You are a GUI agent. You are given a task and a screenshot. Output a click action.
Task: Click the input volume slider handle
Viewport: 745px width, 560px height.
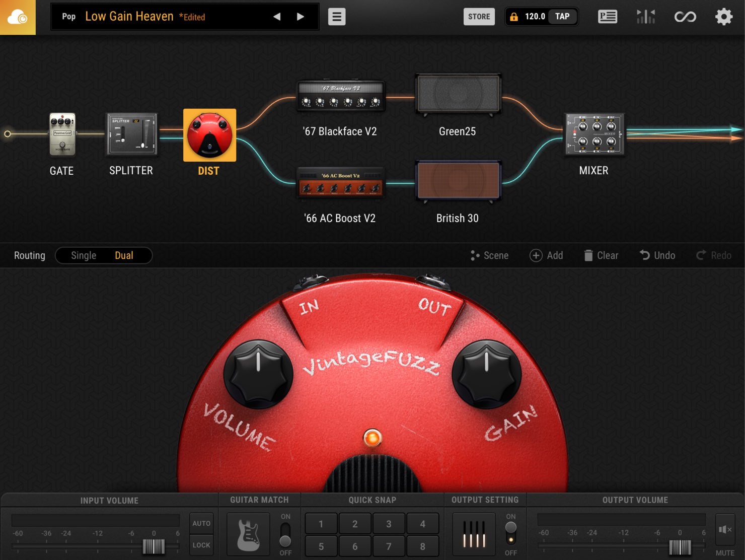pyautogui.click(x=154, y=546)
